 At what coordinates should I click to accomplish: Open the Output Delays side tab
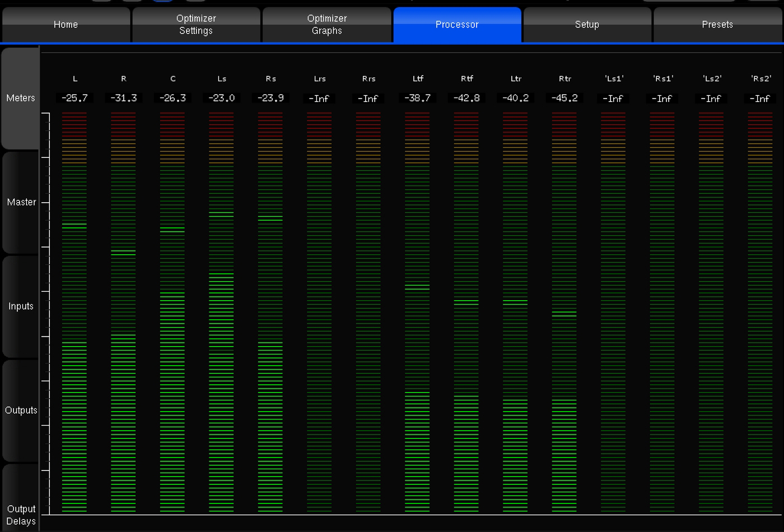tap(21, 515)
